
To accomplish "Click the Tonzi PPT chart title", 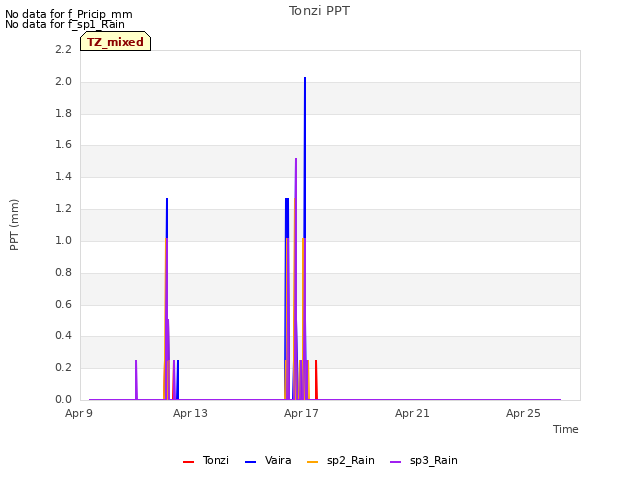I will pos(319,11).
